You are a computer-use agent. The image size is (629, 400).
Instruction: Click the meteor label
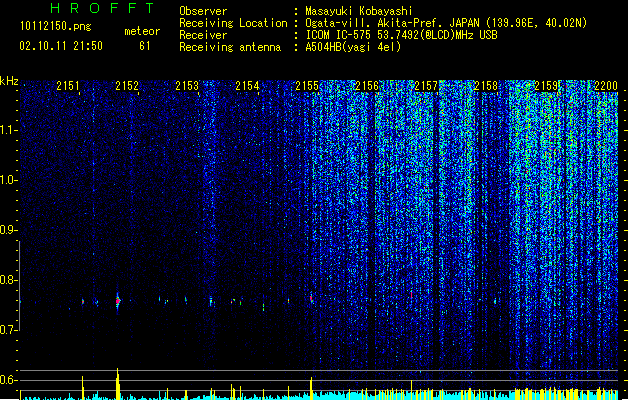coord(142,31)
